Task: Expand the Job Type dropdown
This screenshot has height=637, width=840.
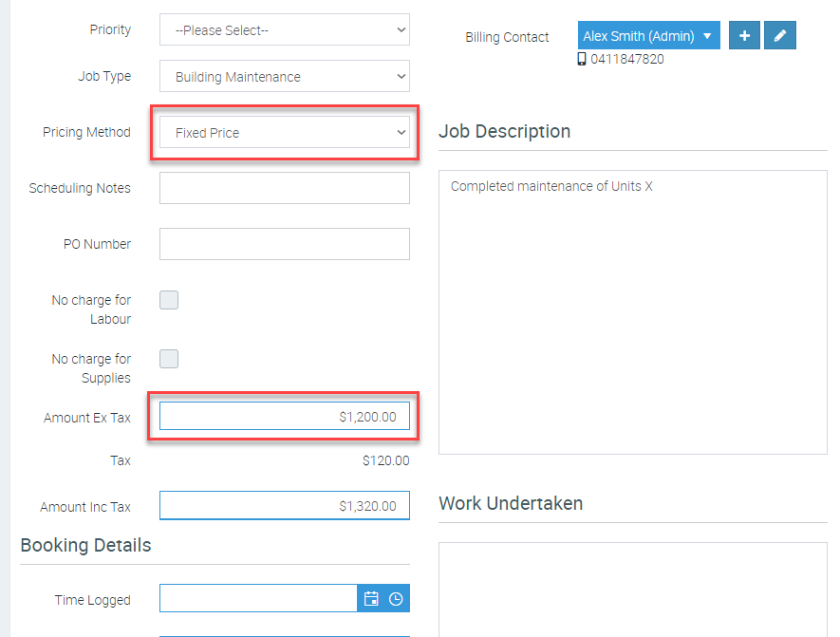Action: coord(284,77)
